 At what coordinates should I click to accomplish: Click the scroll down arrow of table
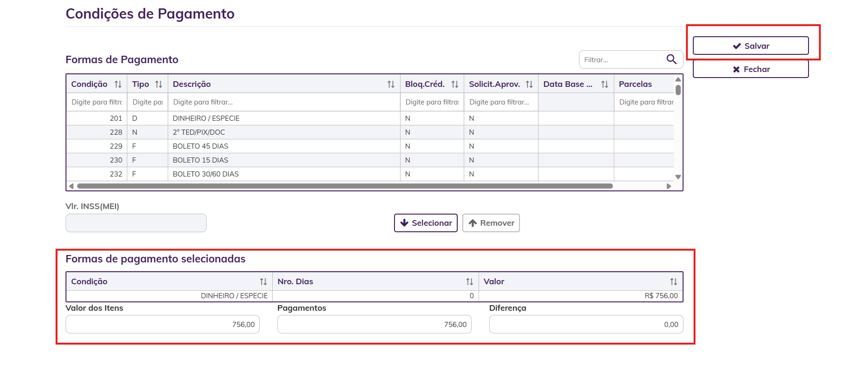click(x=678, y=177)
